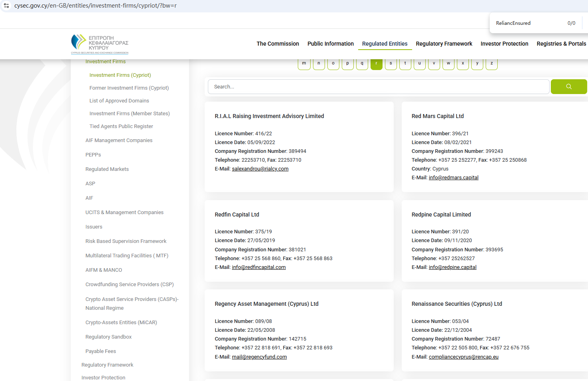Viewport: 588px width, 381px height.
Task: Open Former Investment Firms (Cypriot) page
Action: coord(129,88)
